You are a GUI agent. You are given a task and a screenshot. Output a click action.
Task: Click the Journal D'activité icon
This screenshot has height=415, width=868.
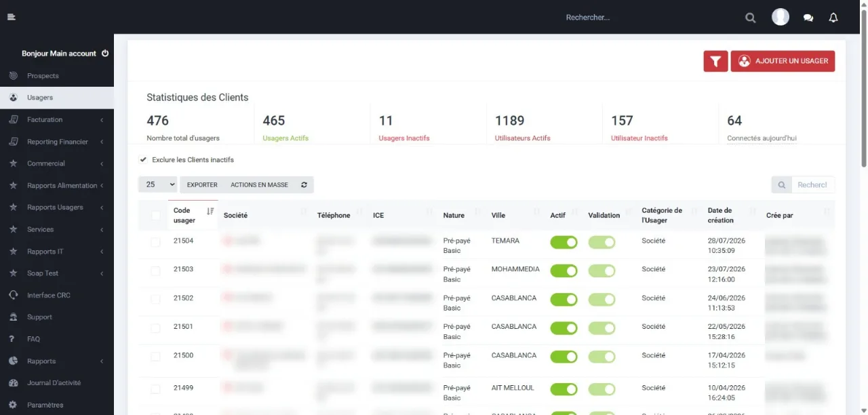pyautogui.click(x=13, y=382)
